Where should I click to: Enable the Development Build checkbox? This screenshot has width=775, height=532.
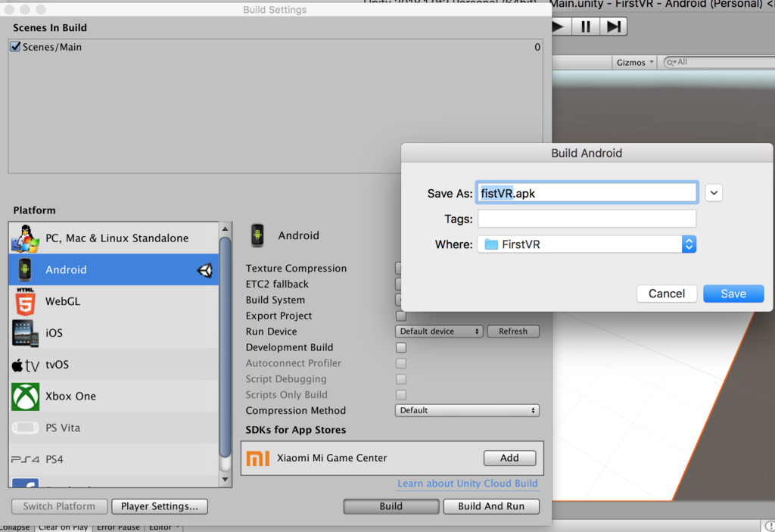point(401,347)
